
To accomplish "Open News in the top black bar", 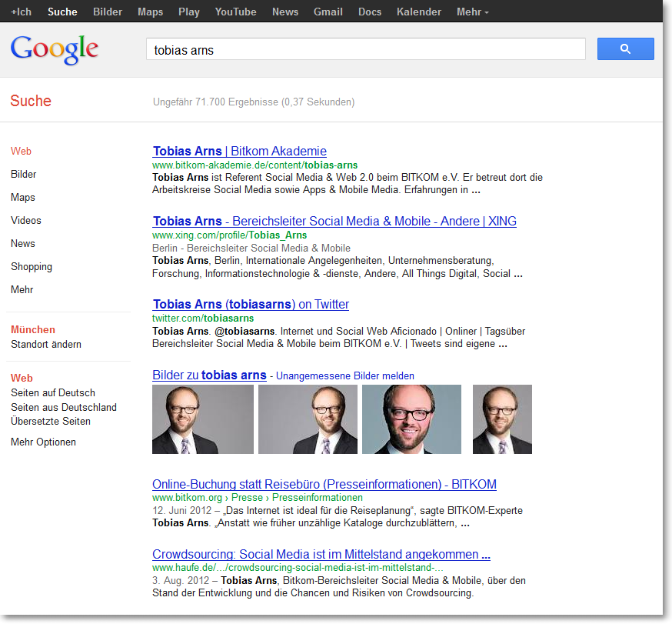I will pyautogui.click(x=285, y=12).
